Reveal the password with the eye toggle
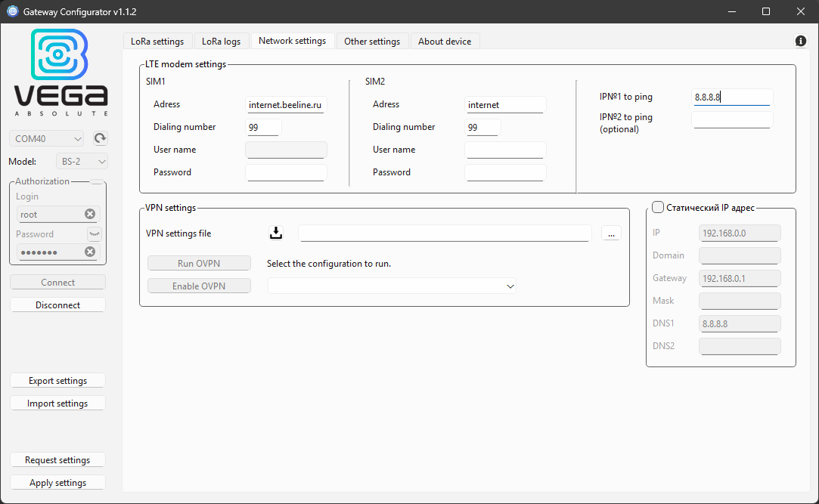 (x=94, y=233)
